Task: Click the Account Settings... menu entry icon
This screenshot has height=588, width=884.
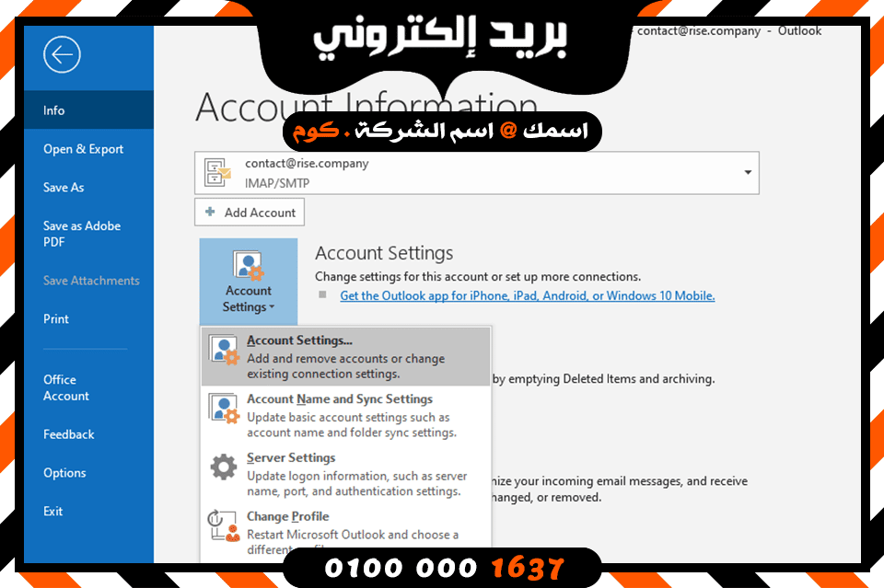Action: coord(225,350)
